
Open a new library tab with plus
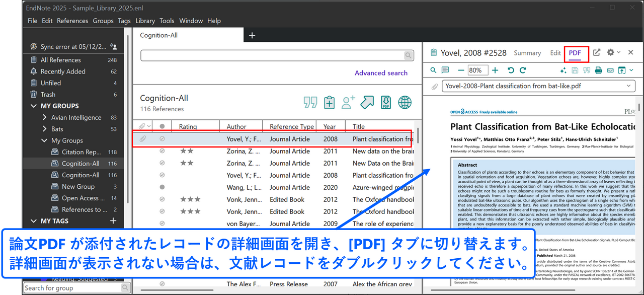(253, 35)
